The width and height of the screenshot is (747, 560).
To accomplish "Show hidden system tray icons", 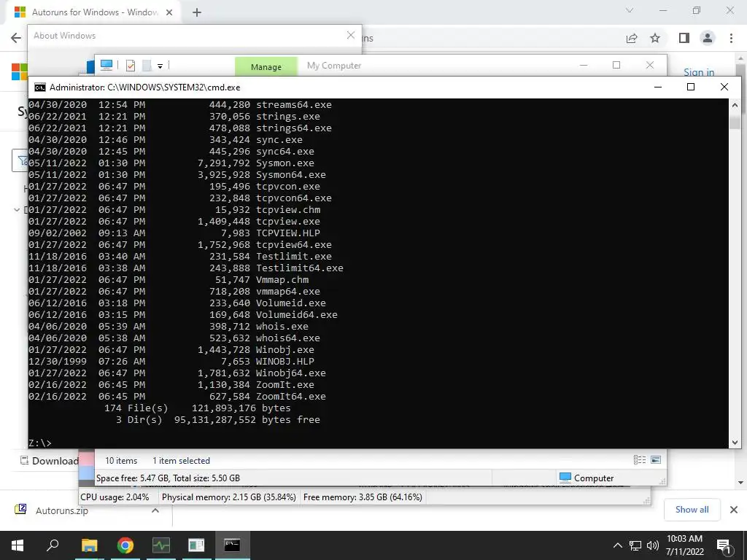I will (x=617, y=545).
